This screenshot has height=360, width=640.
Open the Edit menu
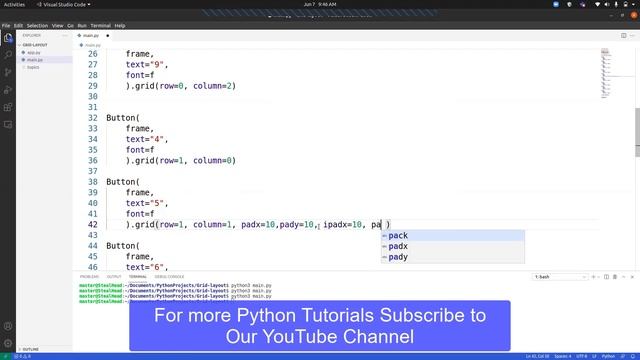pyautogui.click(x=18, y=25)
